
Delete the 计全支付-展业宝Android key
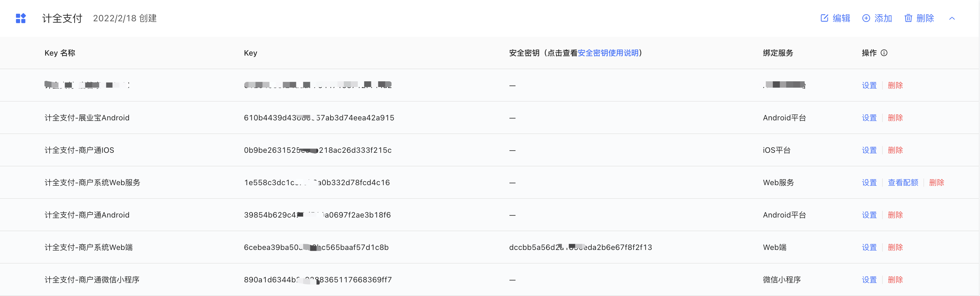[x=895, y=118]
